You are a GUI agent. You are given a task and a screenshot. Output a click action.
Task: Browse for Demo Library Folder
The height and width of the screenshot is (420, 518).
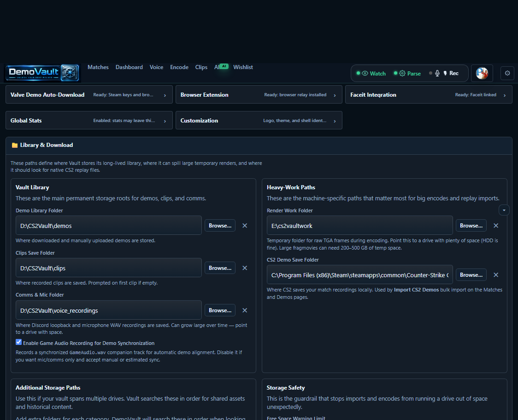click(x=220, y=226)
